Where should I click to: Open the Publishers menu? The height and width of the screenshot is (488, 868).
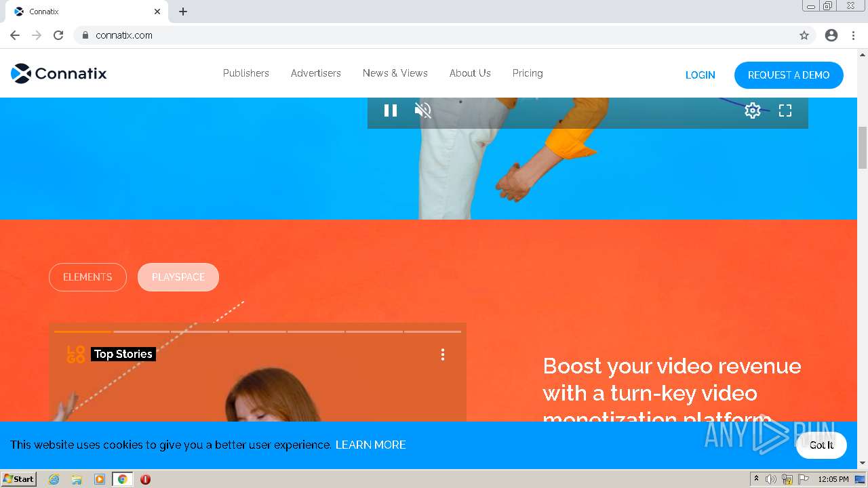tap(246, 73)
